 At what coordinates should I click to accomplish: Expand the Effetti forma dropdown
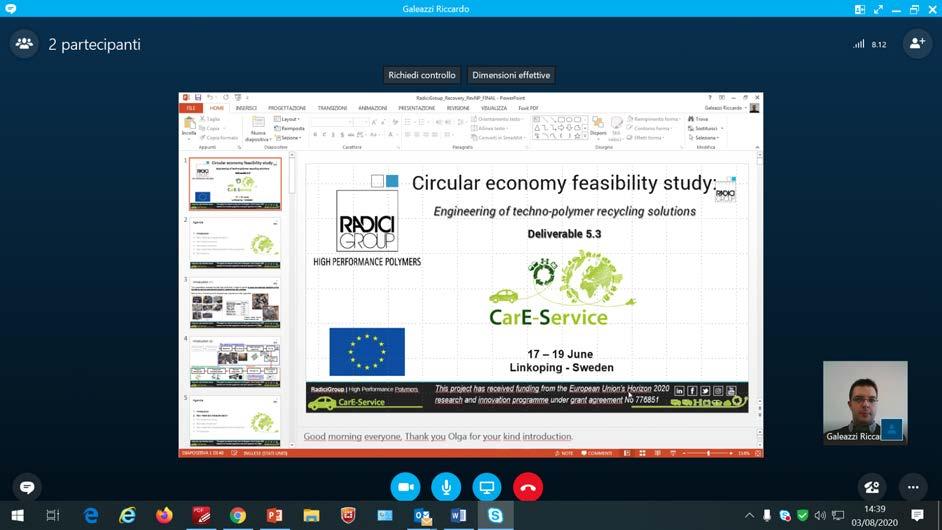pyautogui.click(x=645, y=138)
